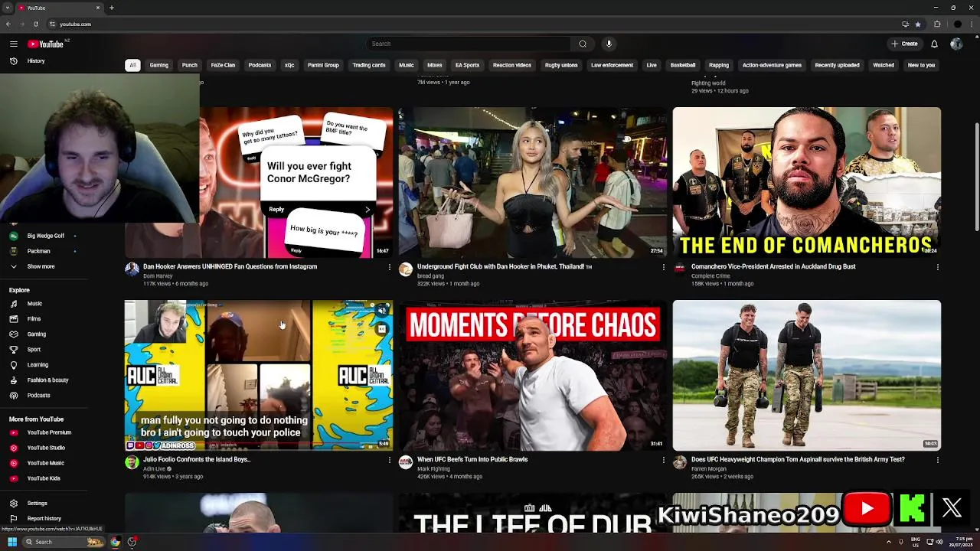Click the YouTube search input field
The image size is (980, 551).
pyautogui.click(x=469, y=44)
